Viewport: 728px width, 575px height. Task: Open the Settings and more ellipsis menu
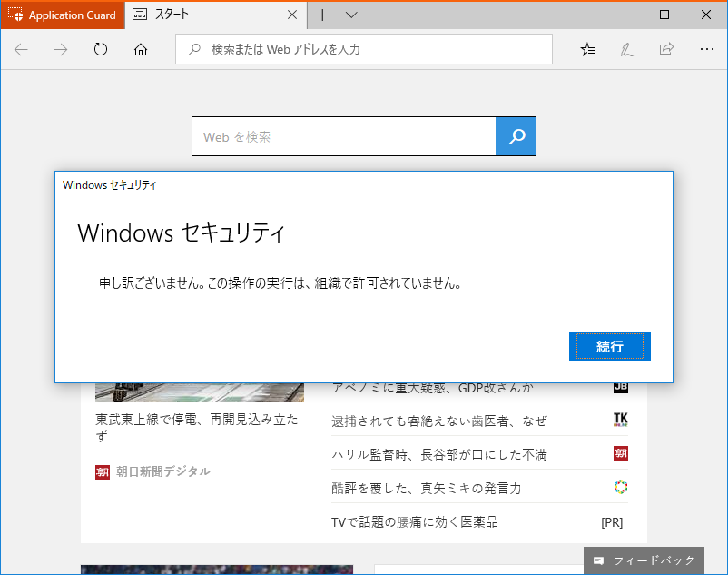706,49
